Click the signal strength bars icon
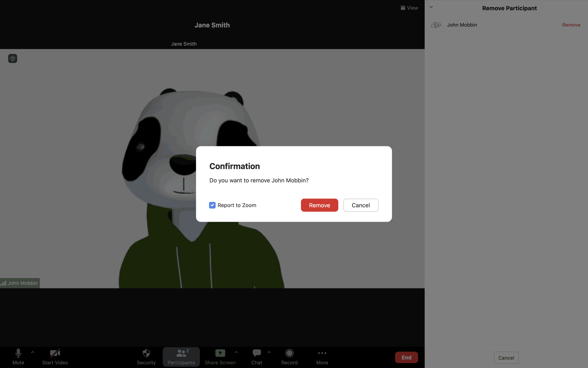 pyautogui.click(x=3, y=283)
